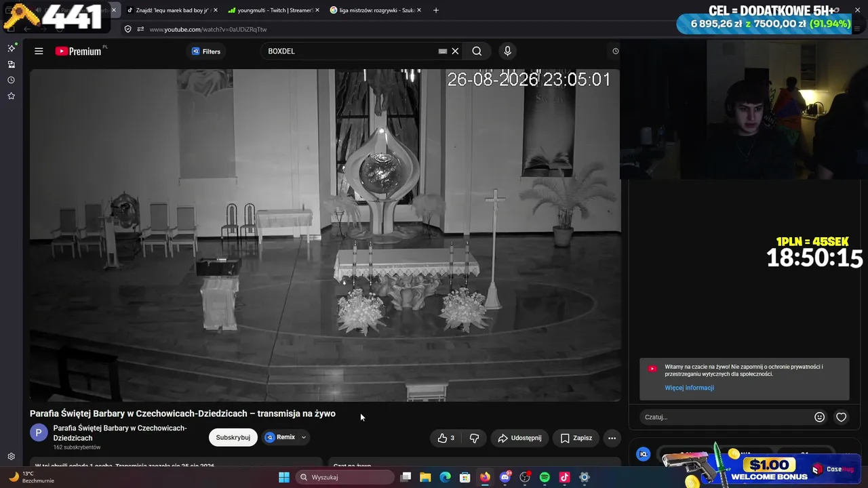The height and width of the screenshot is (488, 868).
Task: Clear the search box with the X
Action: point(456,51)
